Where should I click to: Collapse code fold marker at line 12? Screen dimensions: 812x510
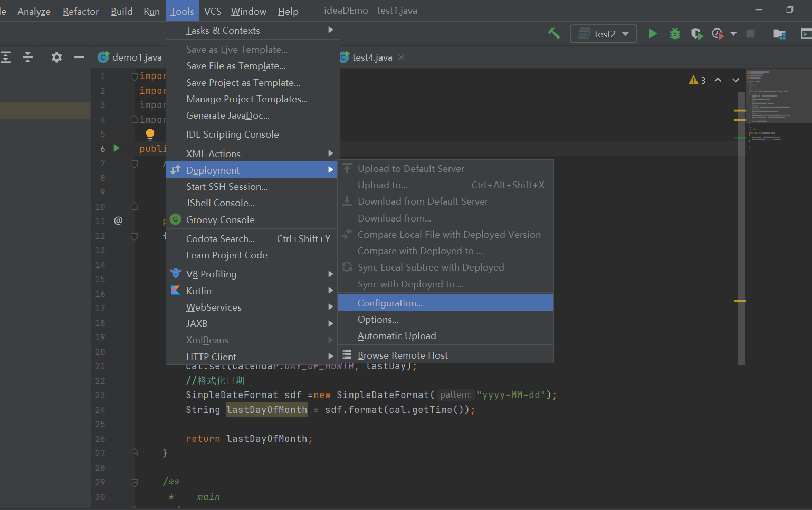coord(135,236)
